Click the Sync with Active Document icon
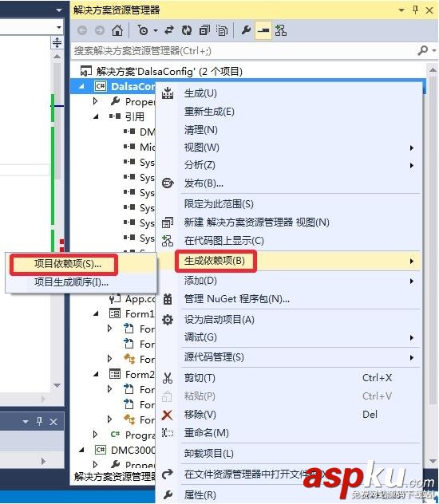 point(169,30)
